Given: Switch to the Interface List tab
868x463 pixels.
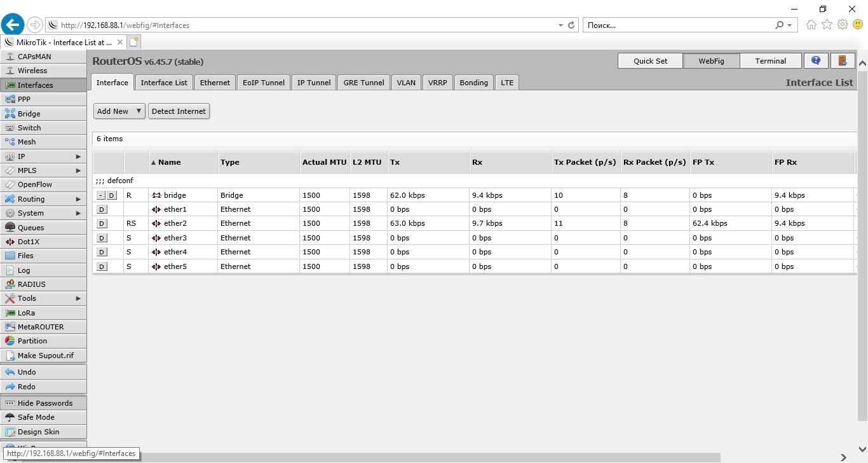Looking at the screenshot, I should pos(164,83).
